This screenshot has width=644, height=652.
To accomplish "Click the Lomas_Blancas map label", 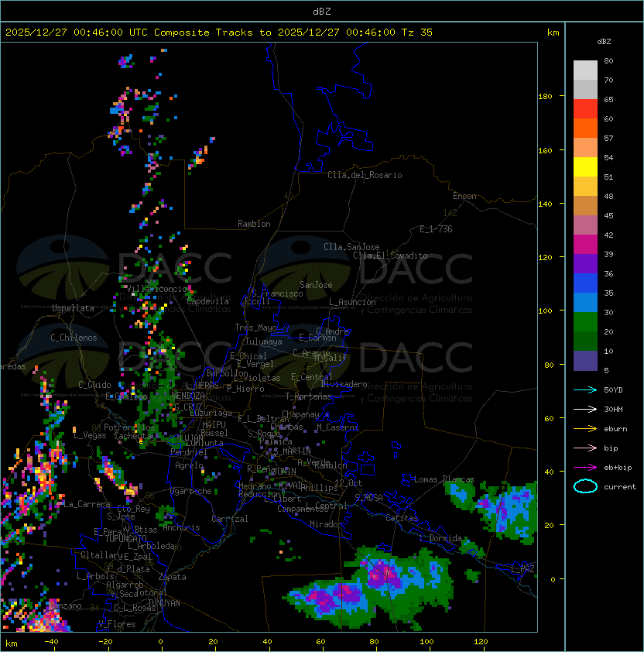I will tap(444, 479).
